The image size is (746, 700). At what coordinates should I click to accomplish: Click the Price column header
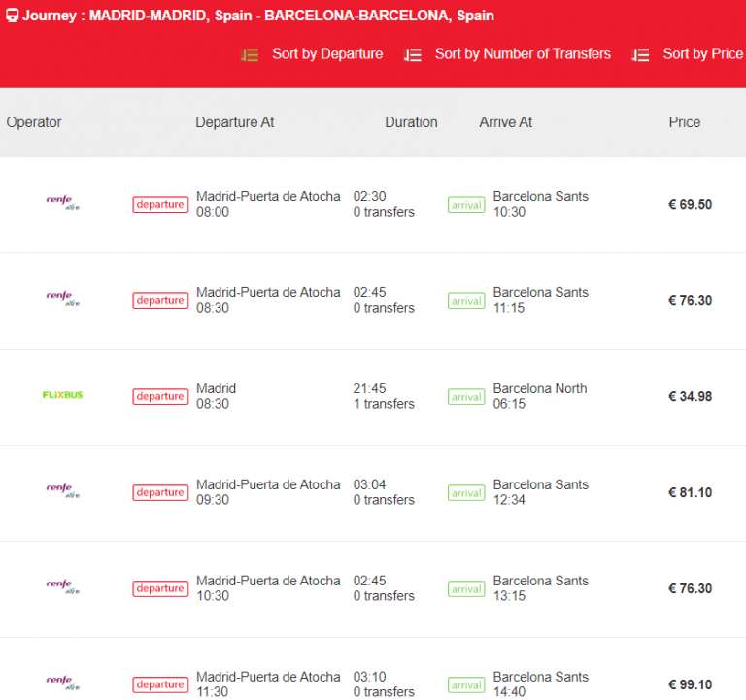[684, 122]
